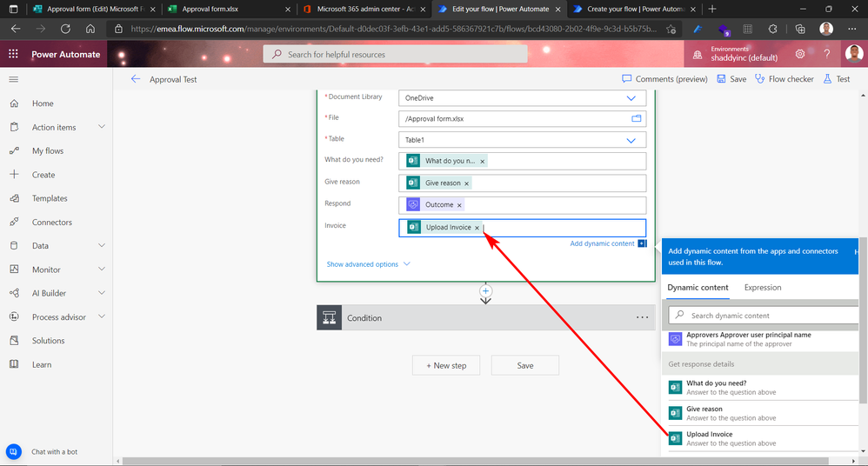Click the Search for helpful resources box
868x466 pixels.
tap(395, 54)
